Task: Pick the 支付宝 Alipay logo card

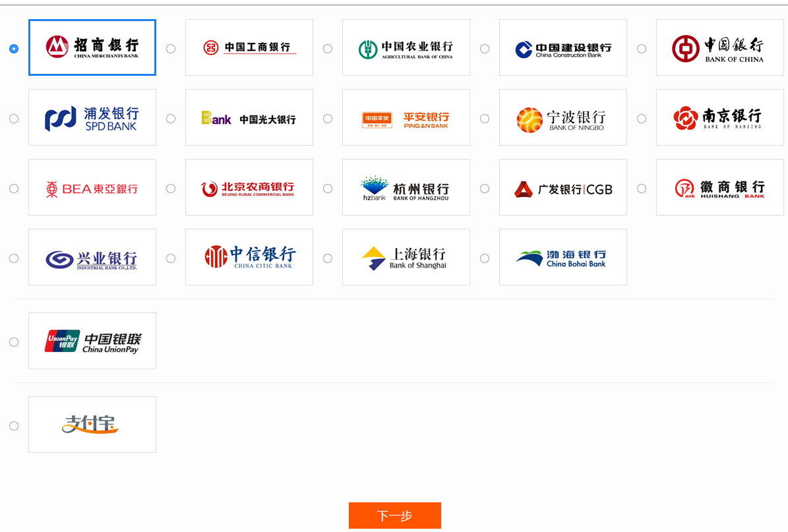Action: click(x=92, y=425)
